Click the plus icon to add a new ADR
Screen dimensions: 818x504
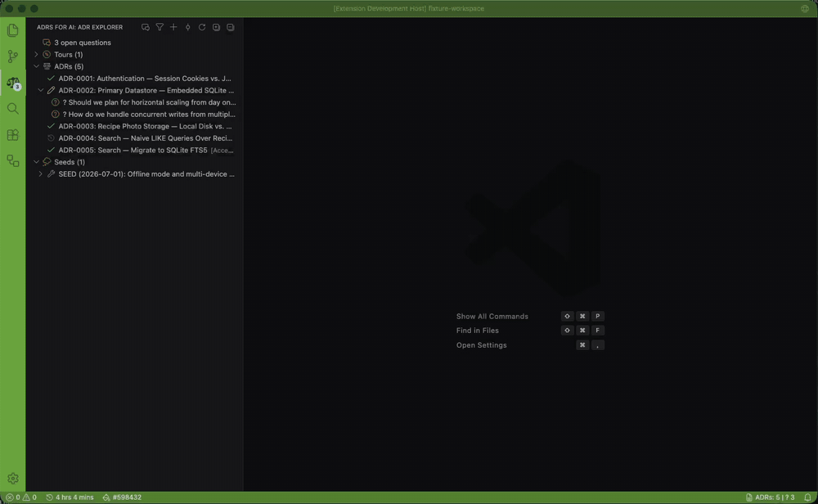(x=173, y=27)
